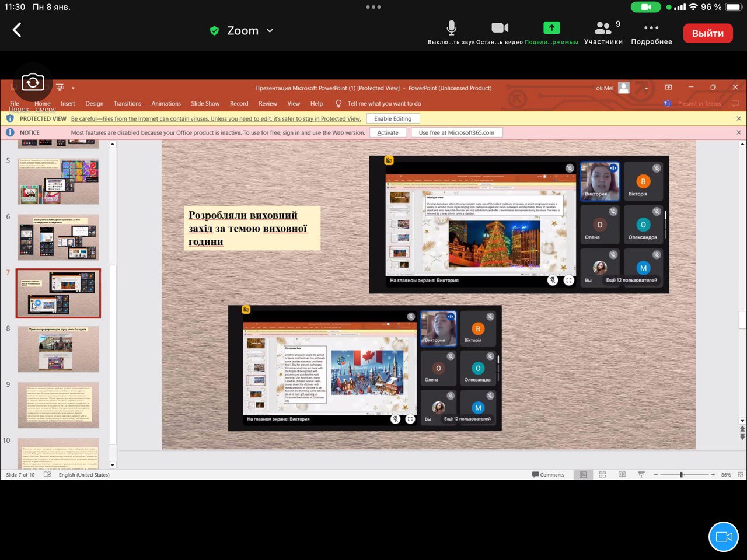Click the spell check icon in status bar
Image resolution: width=747 pixels, height=560 pixels.
(47, 475)
